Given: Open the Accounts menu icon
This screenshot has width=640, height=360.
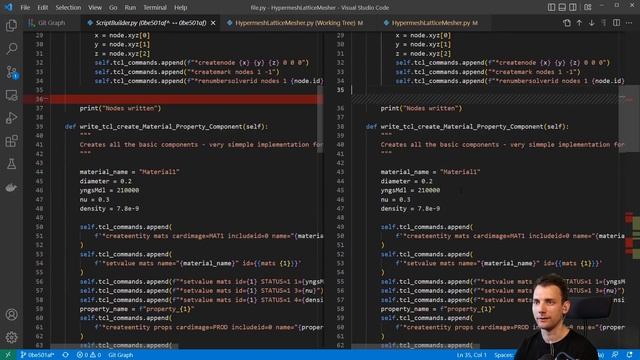Looking at the screenshot, I should 11,314.
